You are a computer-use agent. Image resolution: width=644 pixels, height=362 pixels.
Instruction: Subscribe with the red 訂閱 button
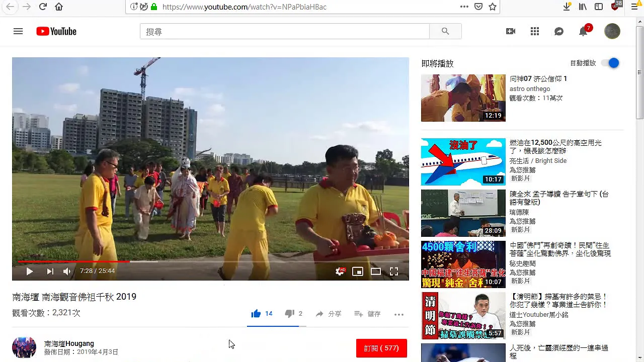click(x=381, y=348)
